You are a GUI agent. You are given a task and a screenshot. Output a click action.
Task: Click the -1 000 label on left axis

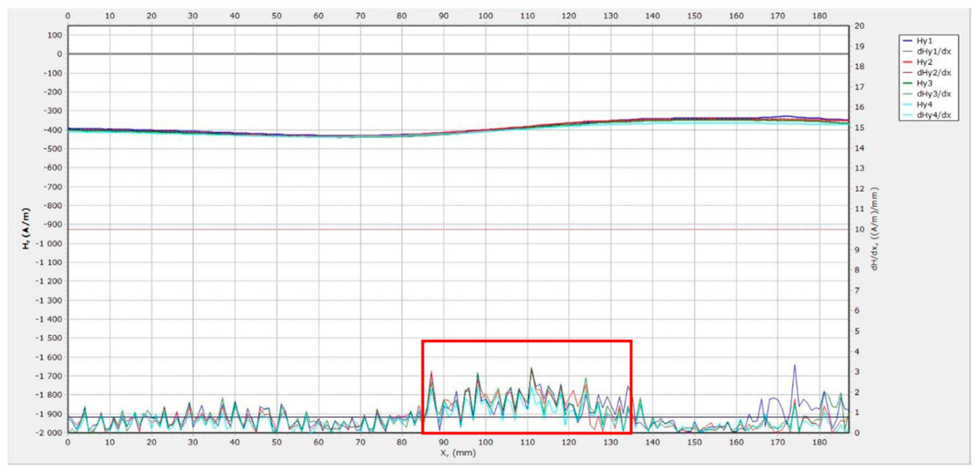click(x=48, y=244)
